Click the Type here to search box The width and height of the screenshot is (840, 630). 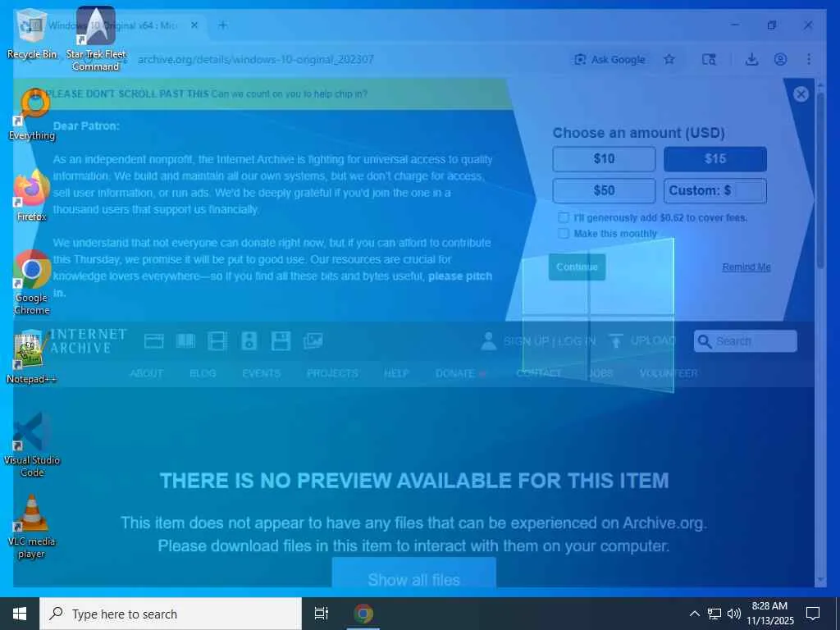pos(171,614)
